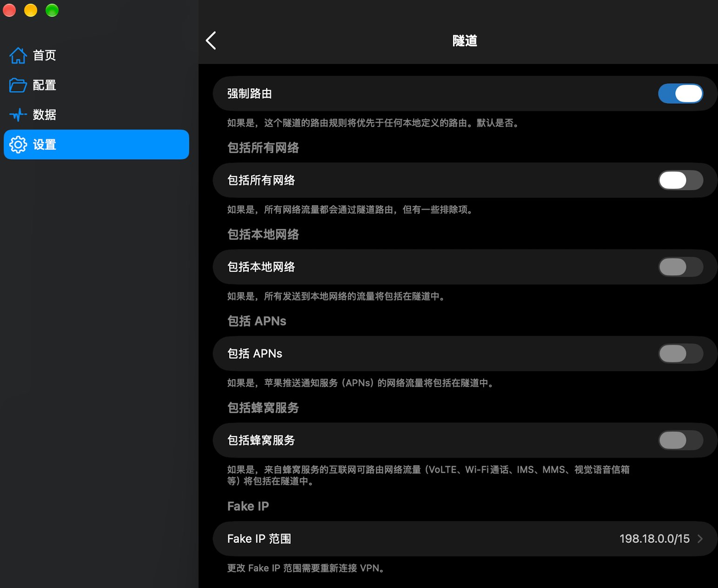This screenshot has height=588, width=718.
Task: Click the 默认是否 forced route description
Action: [373, 123]
